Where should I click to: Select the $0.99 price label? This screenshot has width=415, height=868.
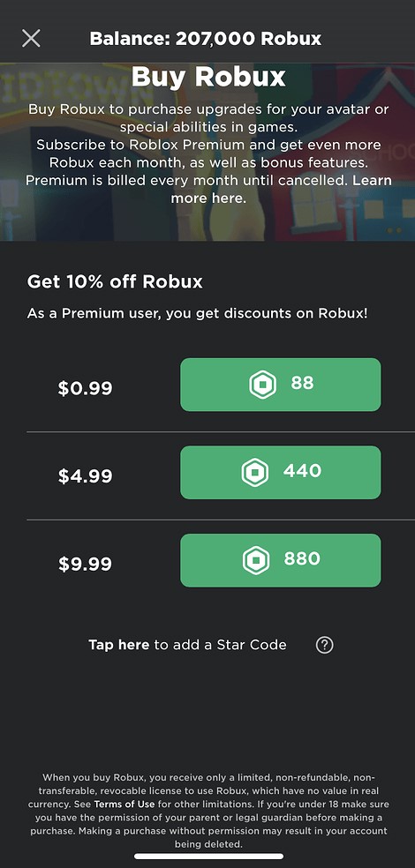[x=85, y=388]
